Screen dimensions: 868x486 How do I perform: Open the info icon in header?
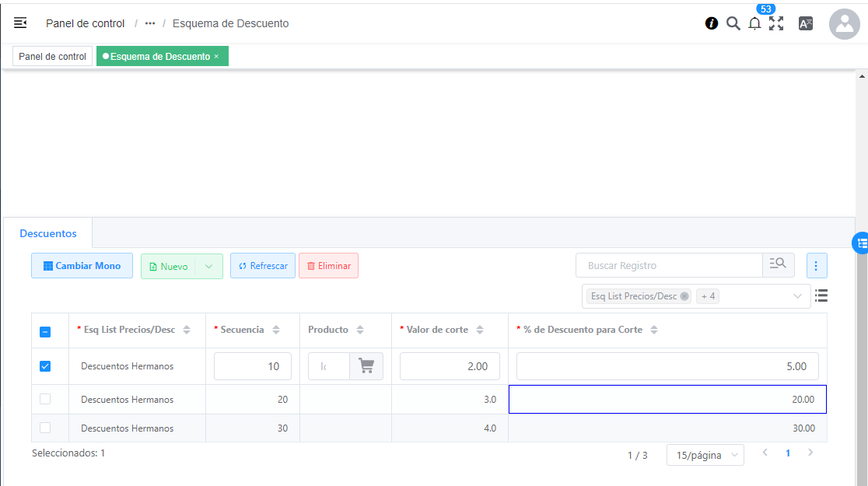point(711,23)
